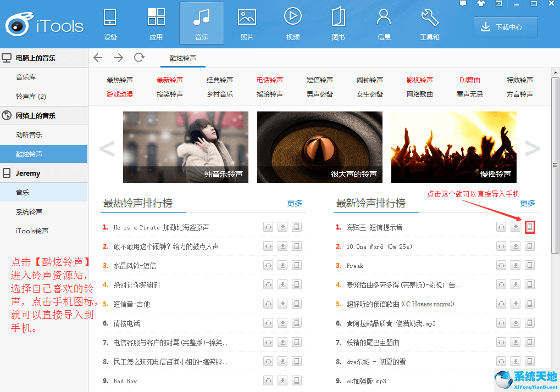Advance carousel with the right arrow
560x392 pixels.
click(x=531, y=147)
